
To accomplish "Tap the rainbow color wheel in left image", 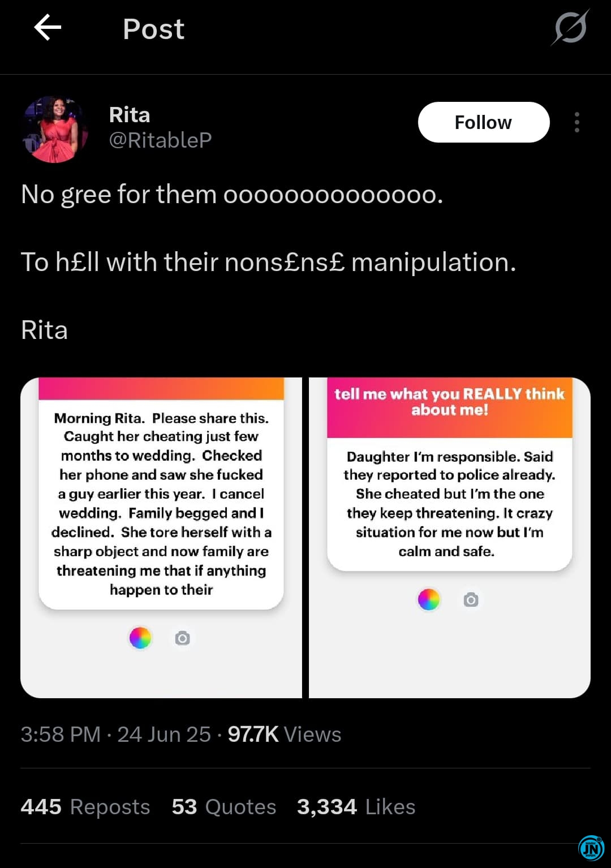I will (x=140, y=638).
